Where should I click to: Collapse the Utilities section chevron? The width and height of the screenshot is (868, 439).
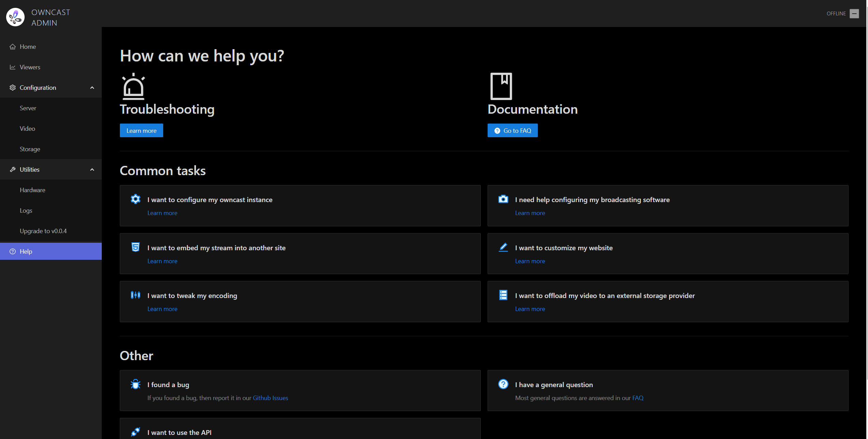pos(92,169)
